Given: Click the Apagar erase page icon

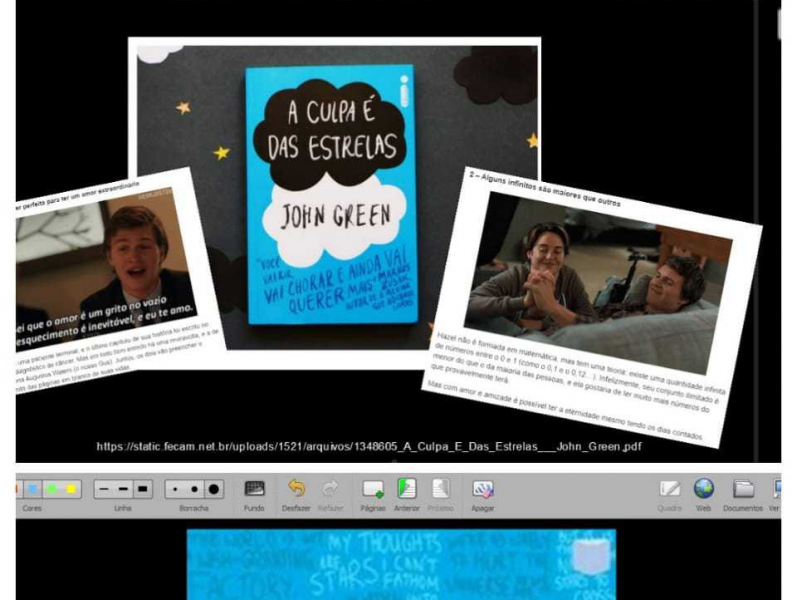Looking at the screenshot, I should tap(482, 489).
